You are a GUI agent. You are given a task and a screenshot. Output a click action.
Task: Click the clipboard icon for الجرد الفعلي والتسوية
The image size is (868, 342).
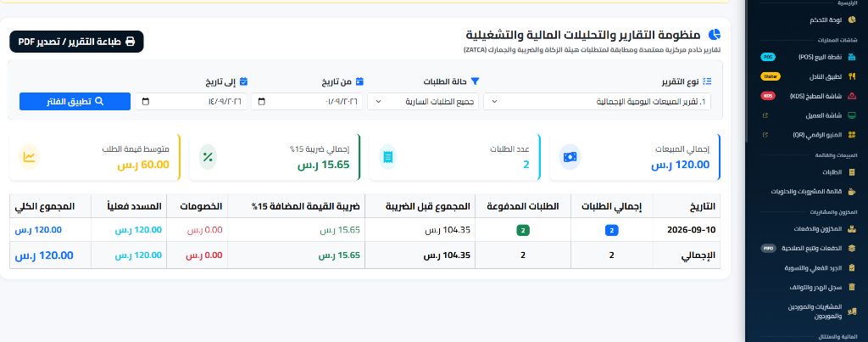point(851,267)
